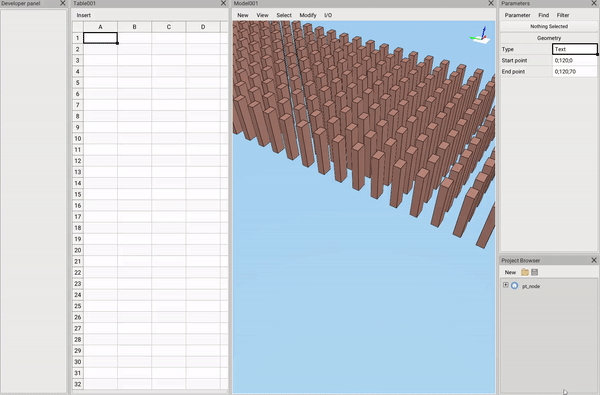Click the 3D axis orientation gizmo
The image size is (600, 395).
(480, 35)
